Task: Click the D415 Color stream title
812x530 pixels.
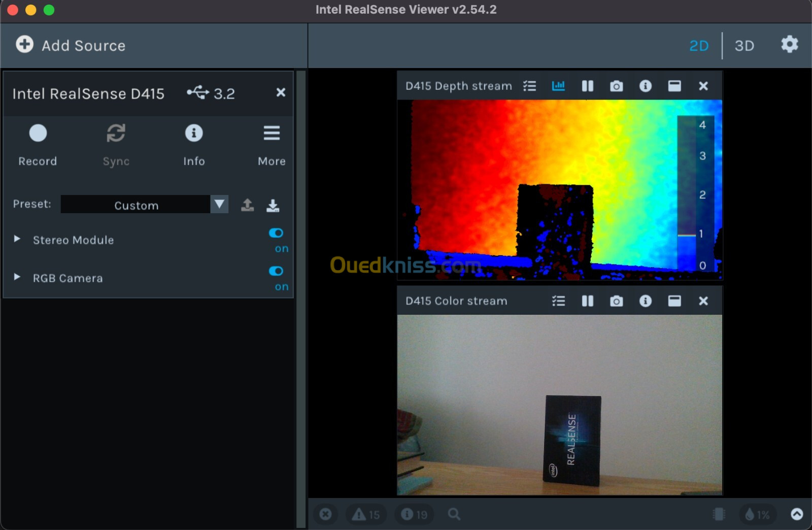Action: (456, 301)
